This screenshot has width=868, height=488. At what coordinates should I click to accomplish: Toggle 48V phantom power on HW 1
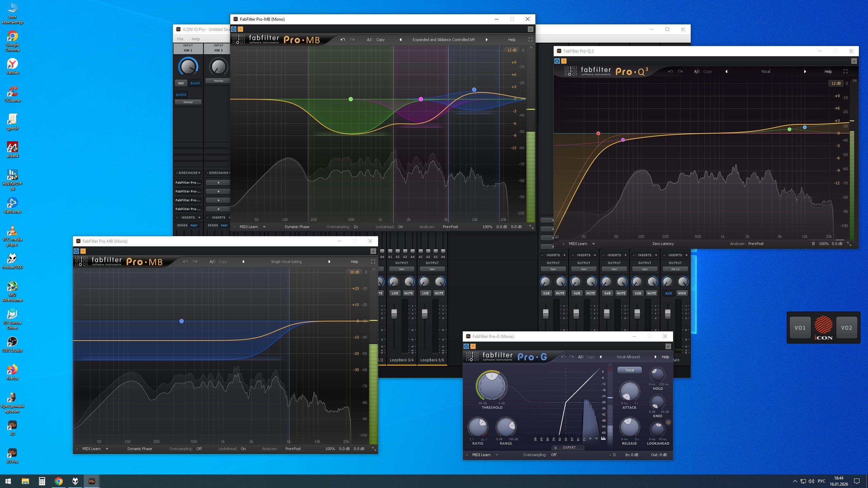[x=181, y=83]
